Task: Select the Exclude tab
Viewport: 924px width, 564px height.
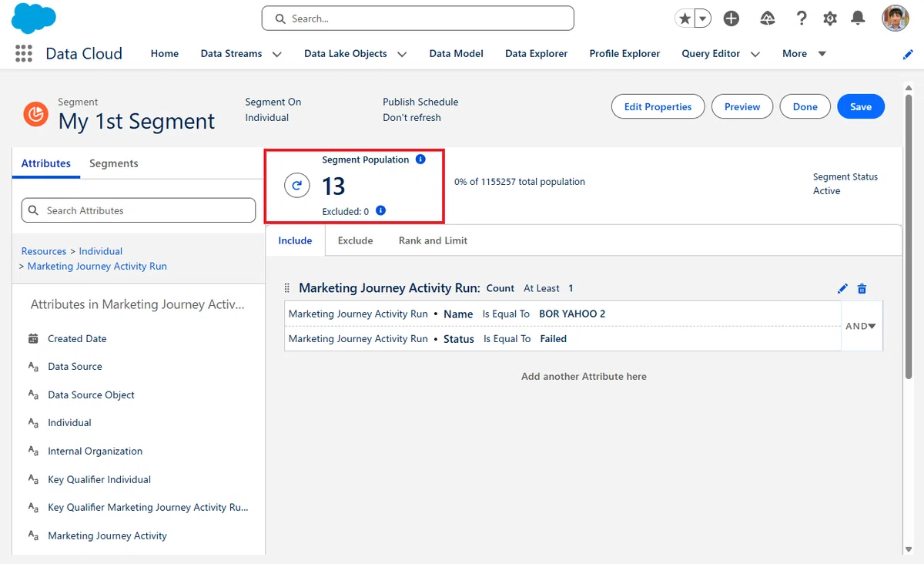Action: click(355, 240)
